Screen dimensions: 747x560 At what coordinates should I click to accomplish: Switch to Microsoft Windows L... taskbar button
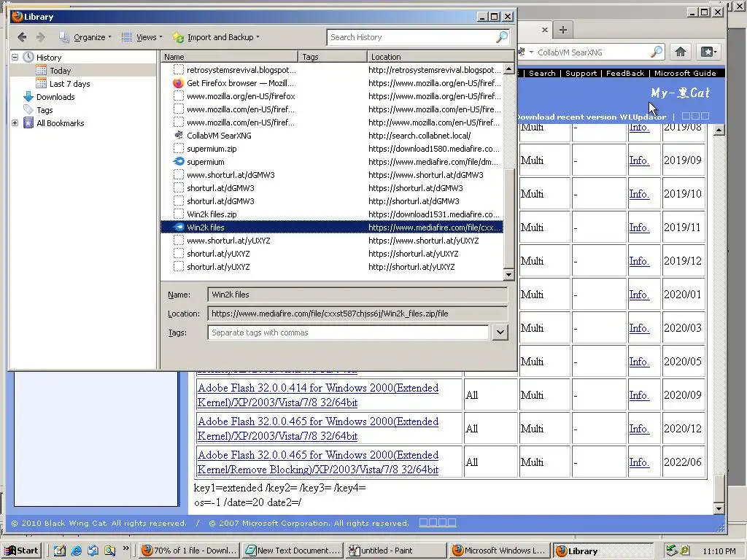coord(500,551)
